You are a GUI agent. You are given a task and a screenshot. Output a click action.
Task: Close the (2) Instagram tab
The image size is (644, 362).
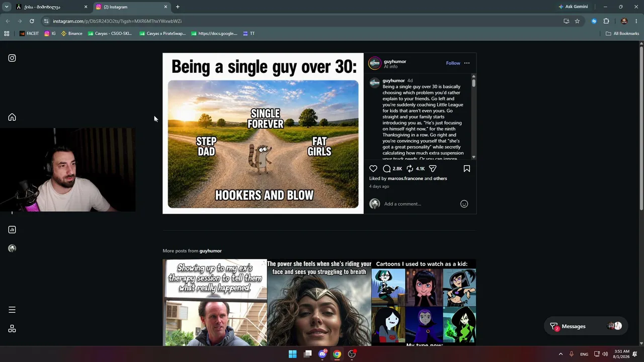(166, 7)
